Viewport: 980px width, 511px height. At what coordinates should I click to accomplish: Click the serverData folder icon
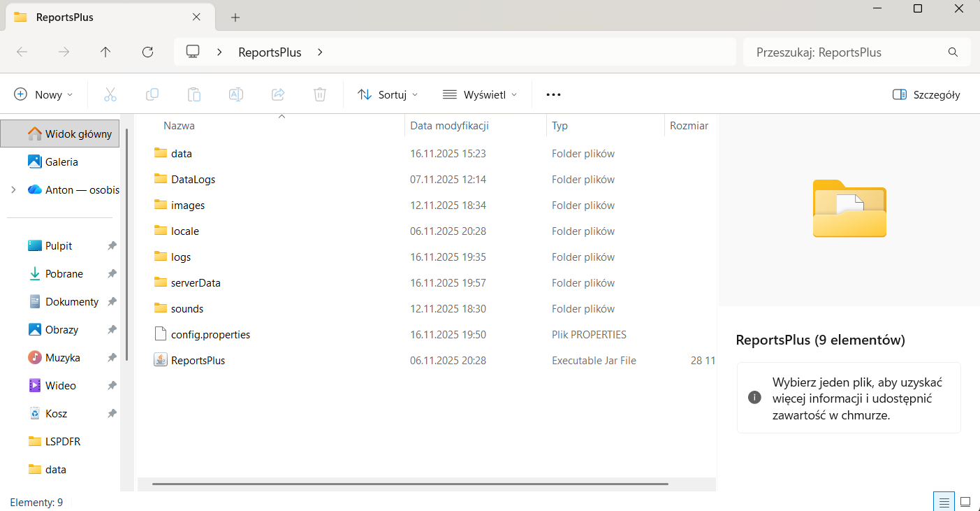[161, 282]
